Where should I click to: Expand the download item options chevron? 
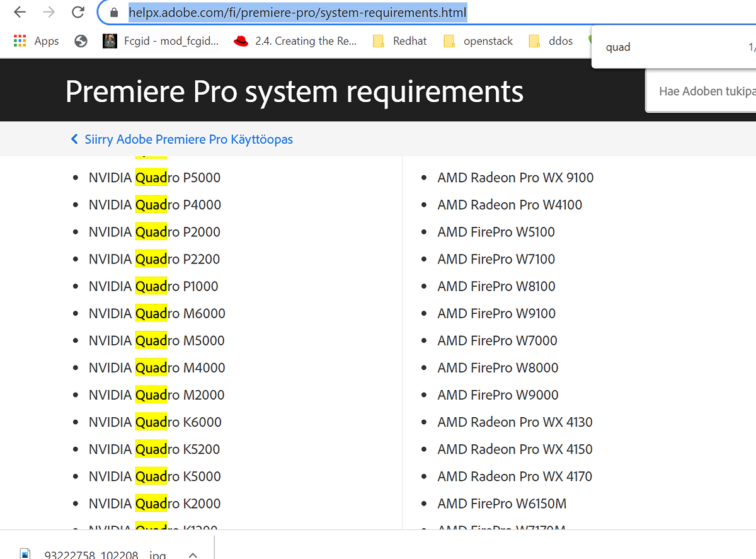[x=193, y=555]
